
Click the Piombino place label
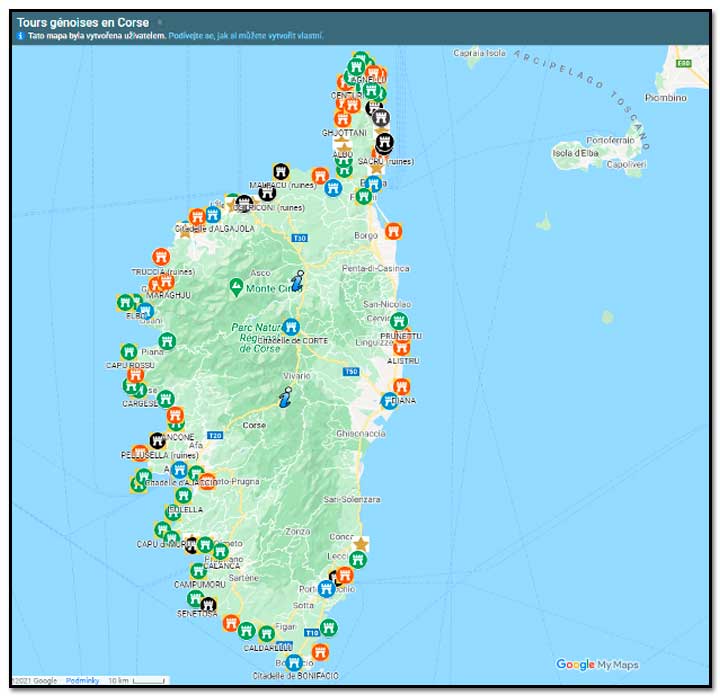[x=665, y=98]
